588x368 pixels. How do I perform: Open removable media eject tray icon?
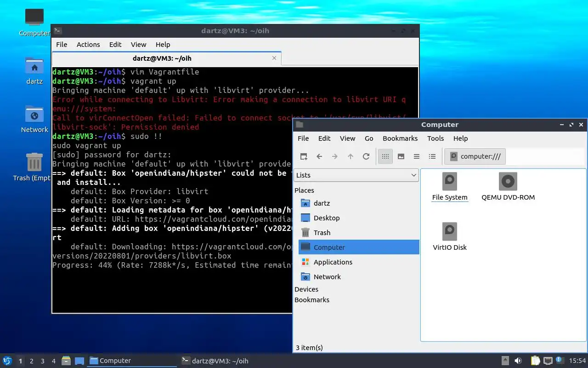pos(505,361)
